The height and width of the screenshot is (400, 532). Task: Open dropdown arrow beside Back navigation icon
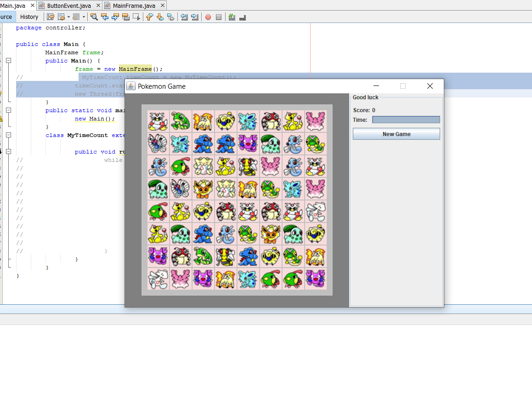[68, 17]
